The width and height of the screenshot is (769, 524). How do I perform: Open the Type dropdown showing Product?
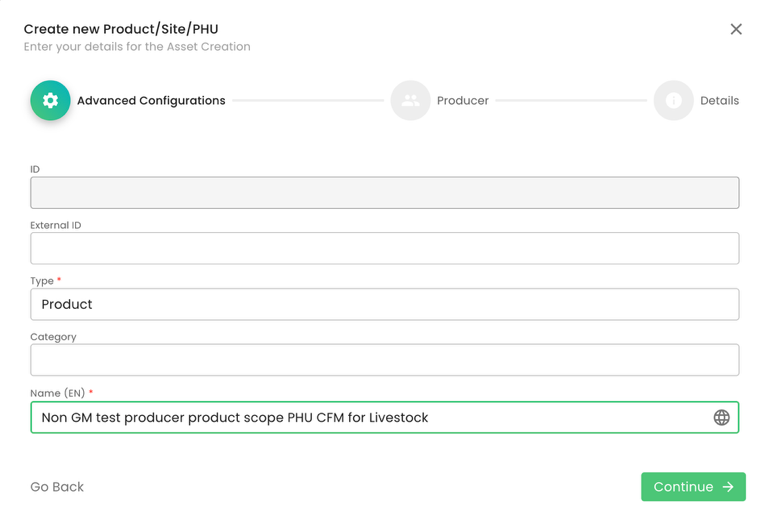tap(384, 304)
